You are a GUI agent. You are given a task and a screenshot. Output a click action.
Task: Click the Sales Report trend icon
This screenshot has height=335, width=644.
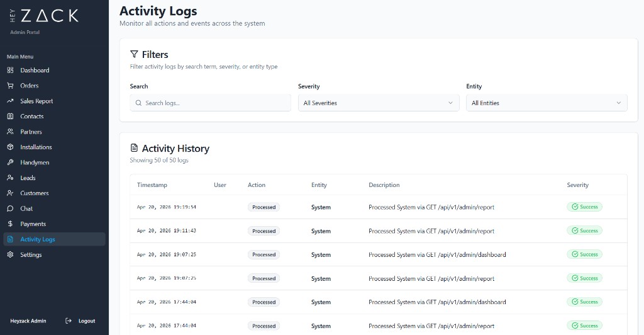[10, 101]
